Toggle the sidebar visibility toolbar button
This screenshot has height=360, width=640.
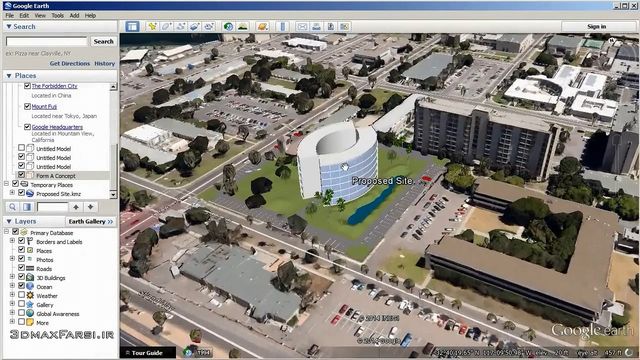click(132, 27)
